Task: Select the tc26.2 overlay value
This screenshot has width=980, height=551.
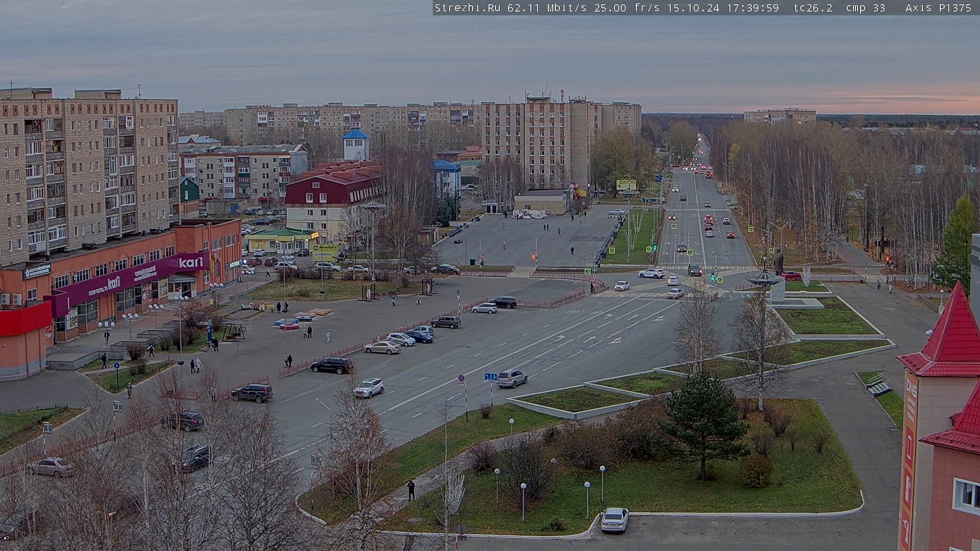Action: (x=813, y=8)
